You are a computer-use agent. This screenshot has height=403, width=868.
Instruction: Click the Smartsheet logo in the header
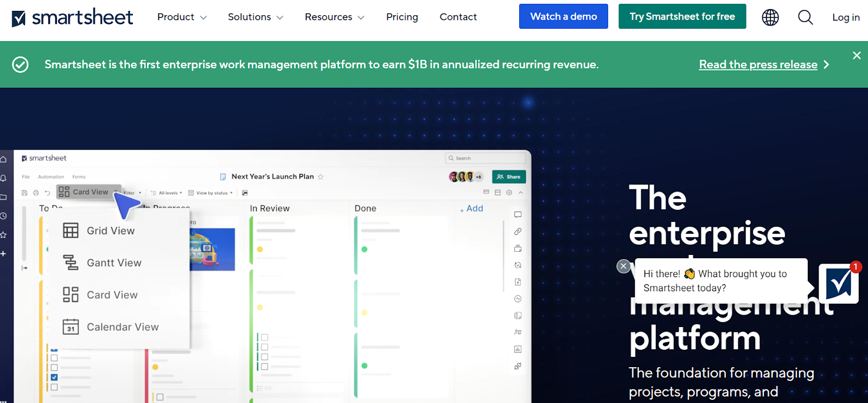(x=72, y=17)
